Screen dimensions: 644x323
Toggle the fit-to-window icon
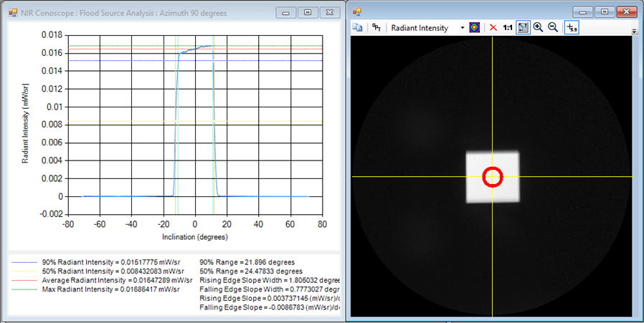pos(523,28)
